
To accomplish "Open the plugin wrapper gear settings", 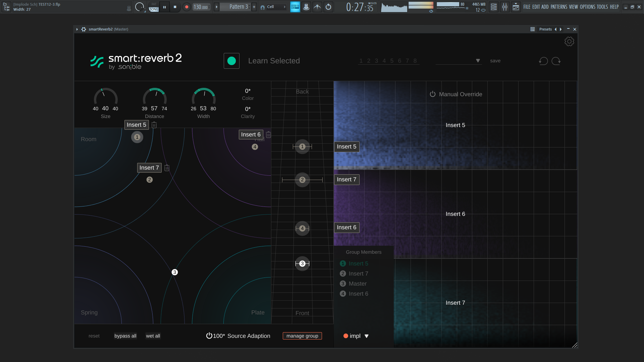I will click(x=84, y=29).
